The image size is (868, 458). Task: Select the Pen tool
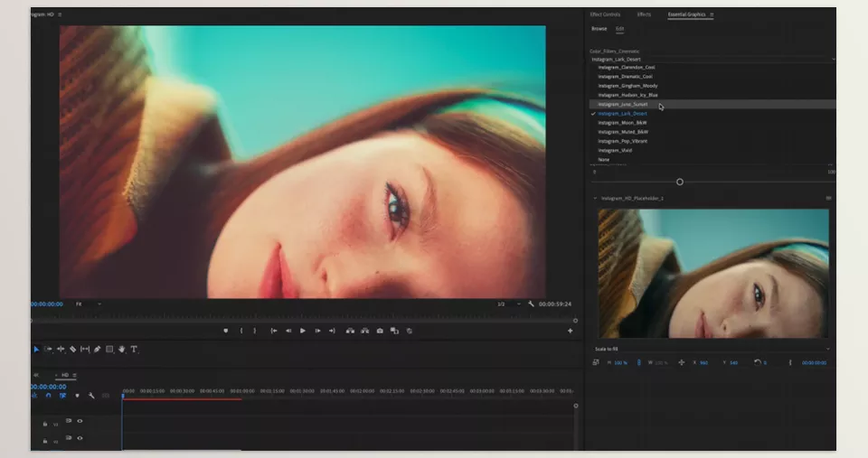[97, 349]
